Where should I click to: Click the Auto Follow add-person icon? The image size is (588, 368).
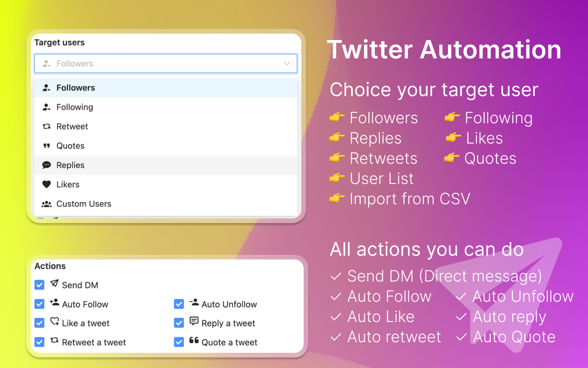coord(56,304)
